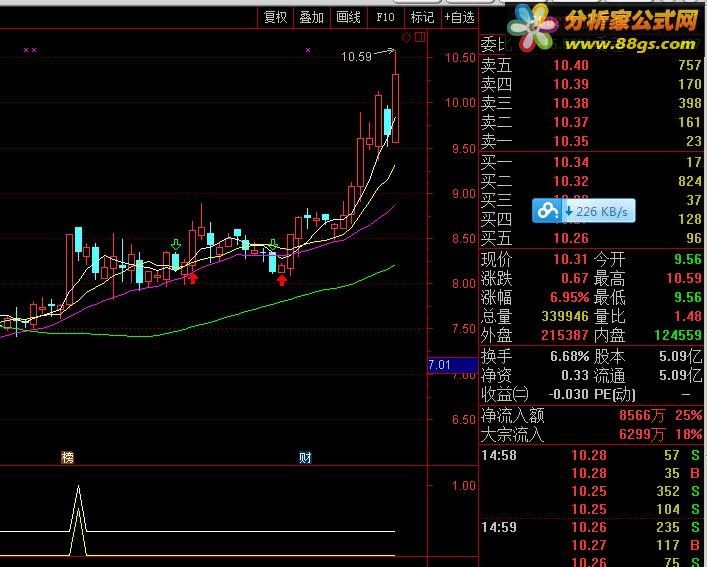Click the 10.50 price axis label
Image resolution: width=707 pixels, height=567 pixels.
point(460,58)
